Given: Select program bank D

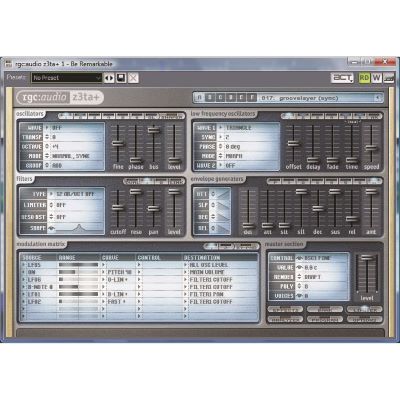Looking at the screenshot, I should coord(231,98).
